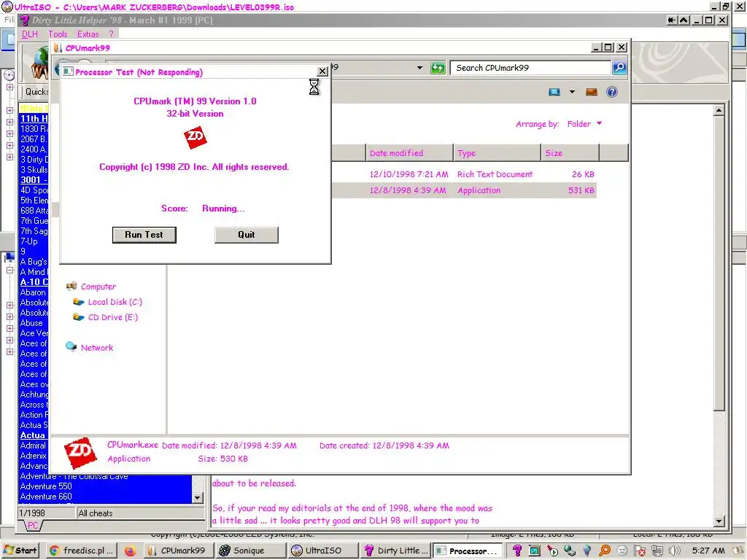Click the volume speaker tray icon
The image size is (747, 560).
pyautogui.click(x=675, y=551)
